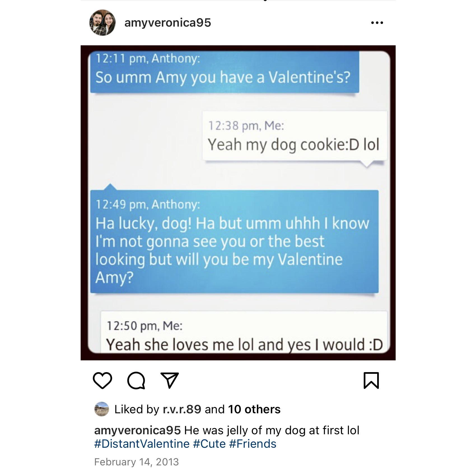Save post with bookmark icon
476x476 pixels.
click(371, 381)
